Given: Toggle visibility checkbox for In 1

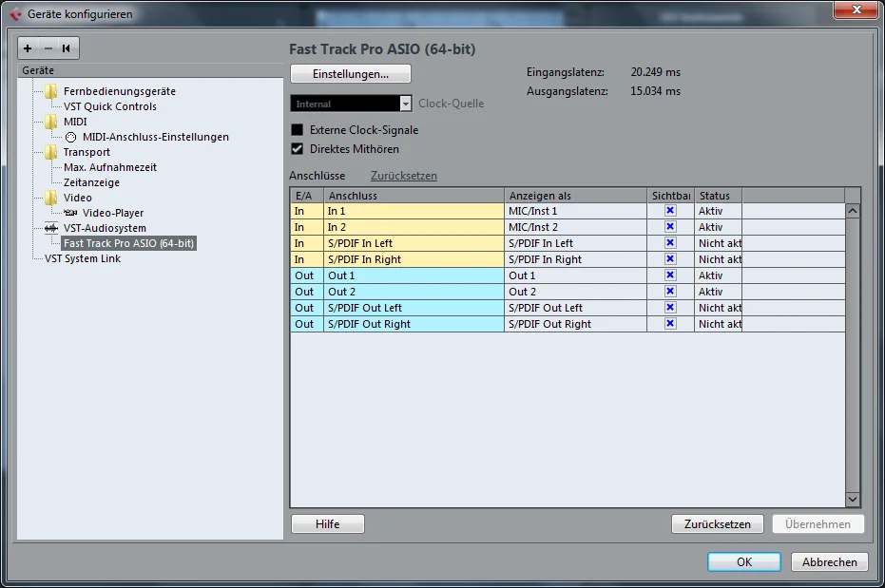Looking at the screenshot, I should (x=670, y=211).
